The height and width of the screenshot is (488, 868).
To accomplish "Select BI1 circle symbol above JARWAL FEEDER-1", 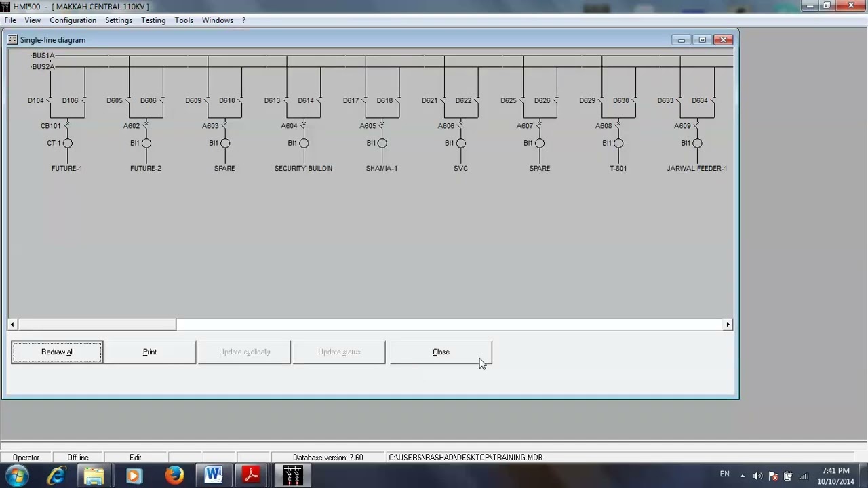I will point(696,143).
